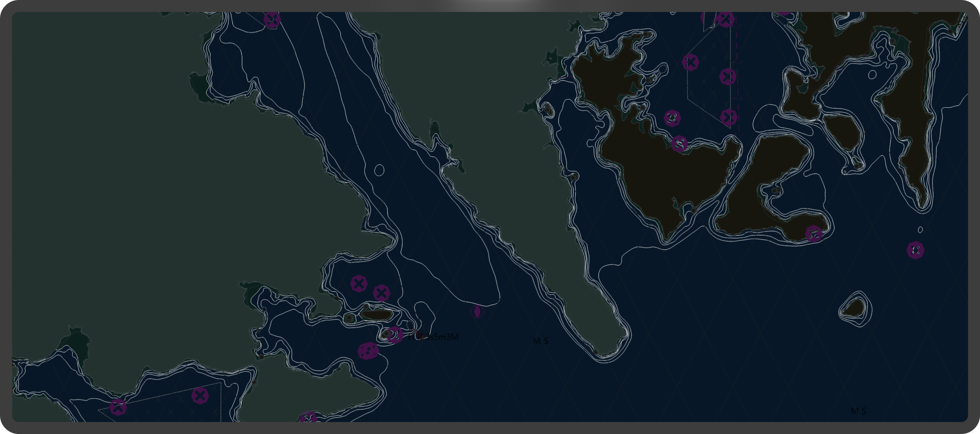Click the X marker inside the bottom-left dotted area

click(200, 396)
